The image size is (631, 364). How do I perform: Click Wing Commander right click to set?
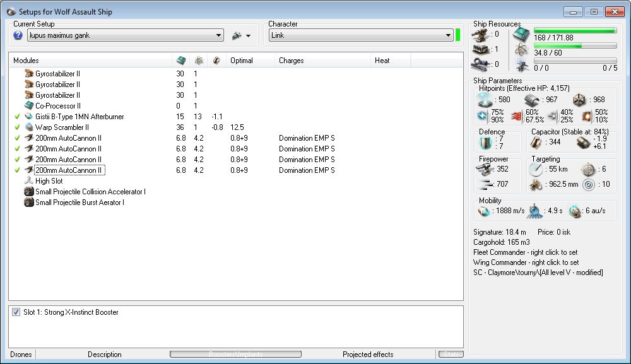point(525,262)
